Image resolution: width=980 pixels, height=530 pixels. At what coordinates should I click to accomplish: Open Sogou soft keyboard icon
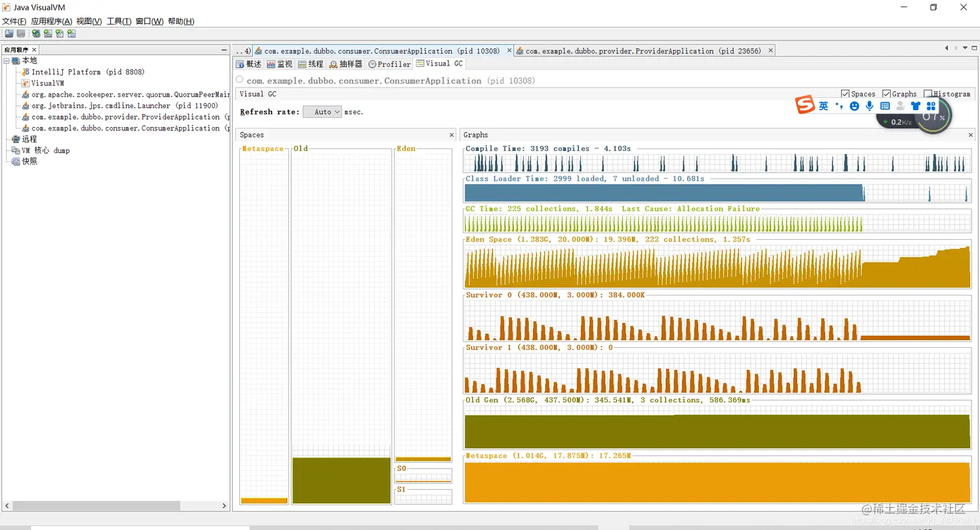pos(885,106)
